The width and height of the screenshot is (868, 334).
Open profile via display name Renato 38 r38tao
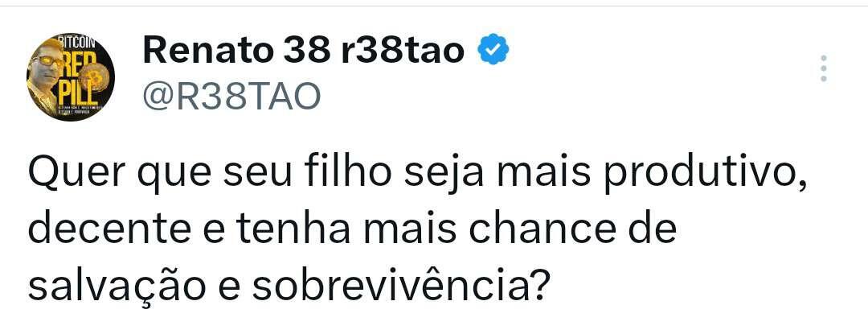(303, 52)
